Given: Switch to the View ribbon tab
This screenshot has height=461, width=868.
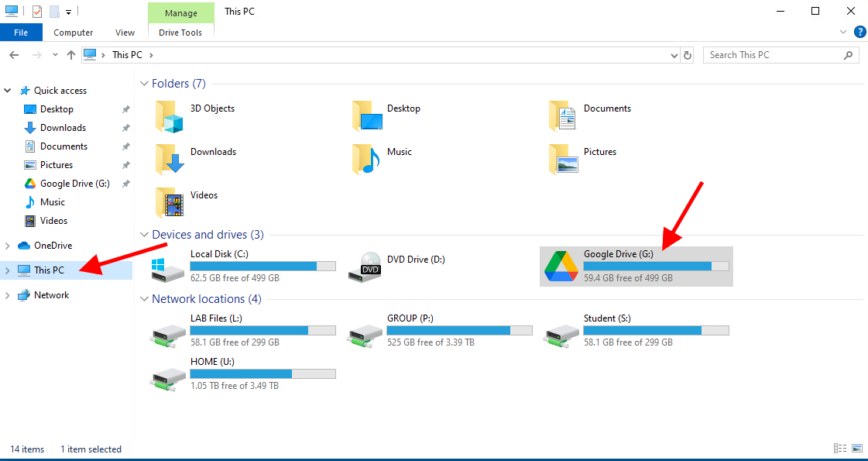Looking at the screenshot, I should point(125,33).
